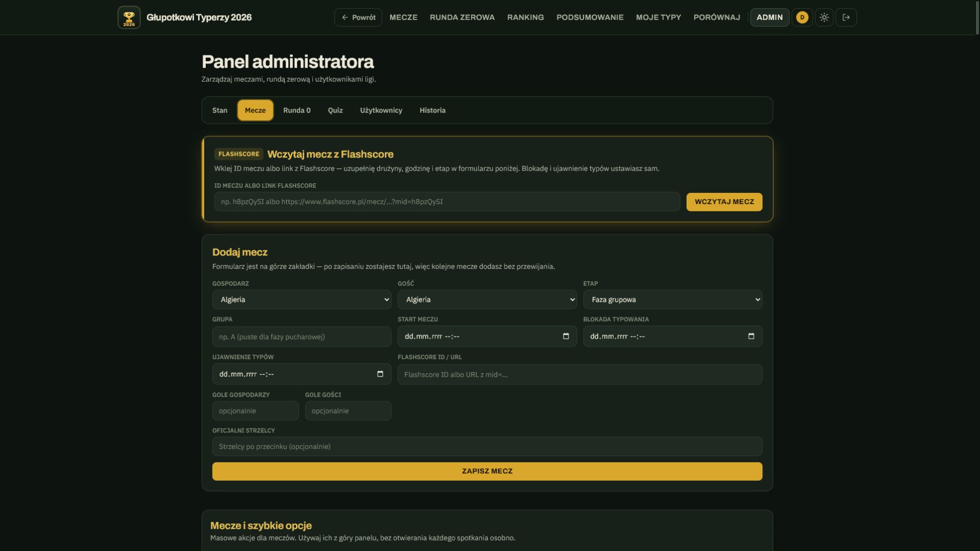Click the trophy 2026 logo icon

pos(129,17)
